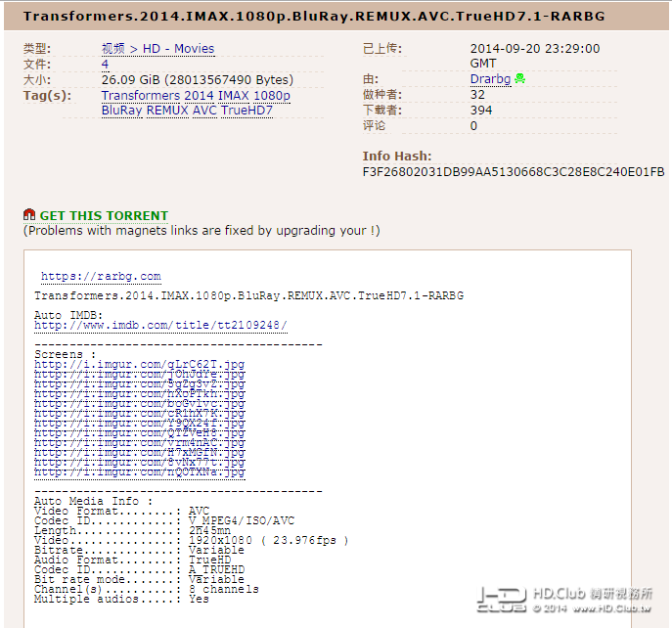Select the "TrueHD7" tag link
Screen dimensions: 672x628
click(246, 111)
